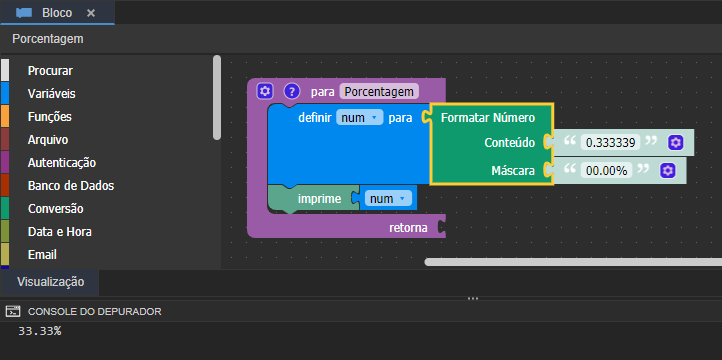This screenshot has height=360, width=722.
Task: Select the Banco de Dados toolbox category
Action: [71, 186]
